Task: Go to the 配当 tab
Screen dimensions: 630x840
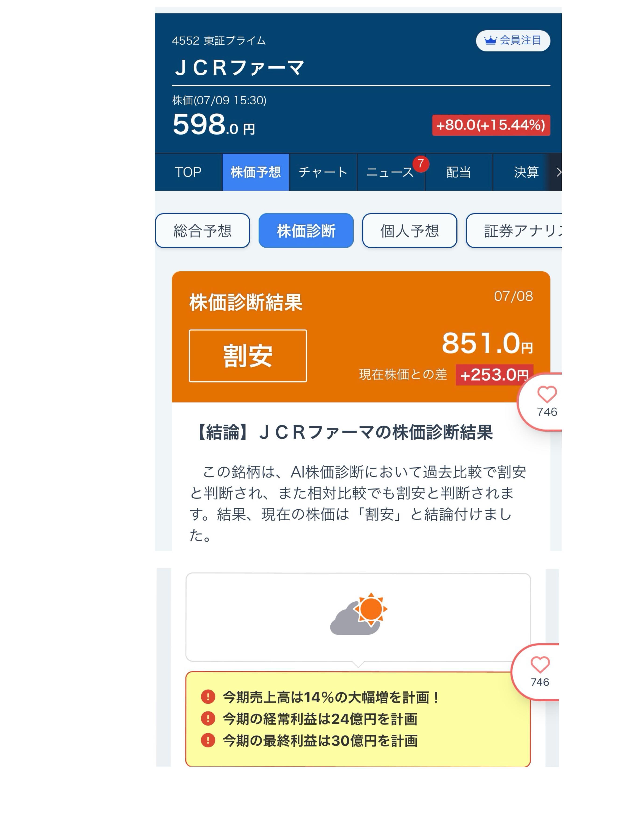Action: tap(459, 172)
